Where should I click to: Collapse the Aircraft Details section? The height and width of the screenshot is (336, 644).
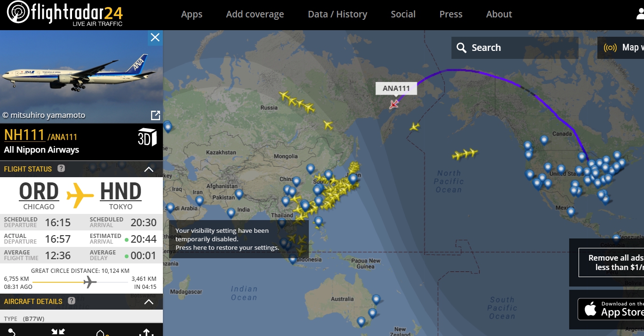click(x=149, y=302)
